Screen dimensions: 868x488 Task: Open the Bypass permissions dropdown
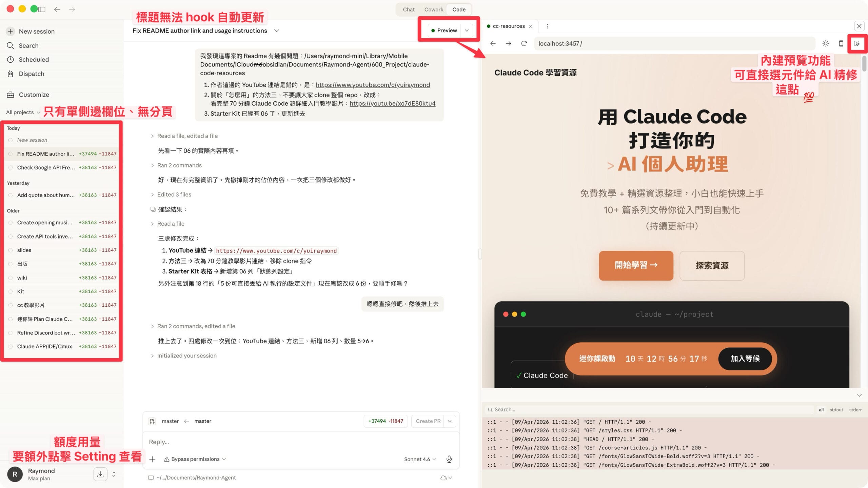point(195,459)
